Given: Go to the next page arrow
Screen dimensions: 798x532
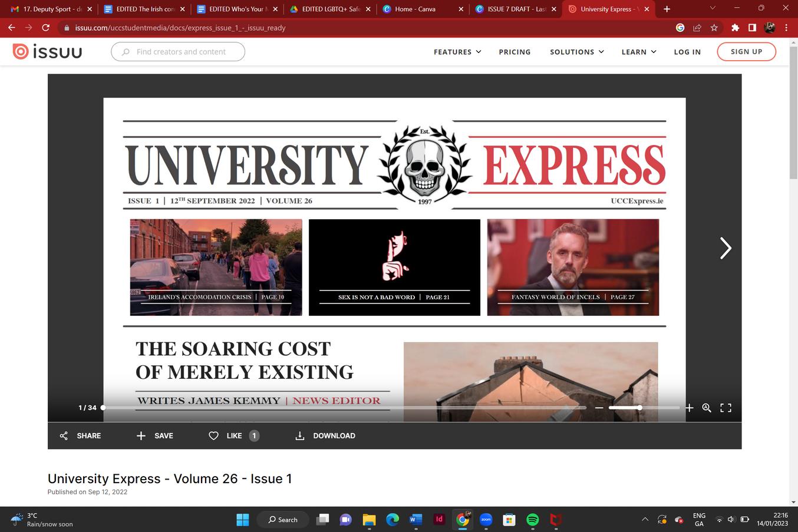Looking at the screenshot, I should 726,248.
